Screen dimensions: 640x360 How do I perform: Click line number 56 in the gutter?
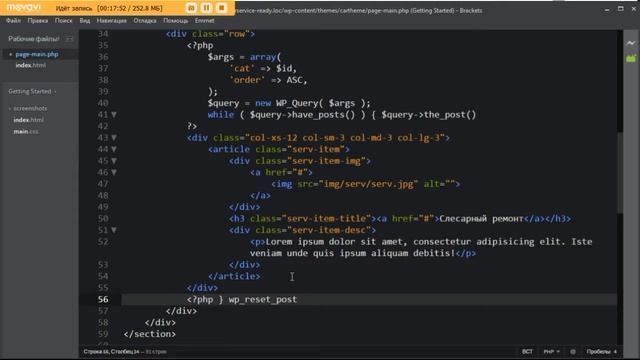coord(103,299)
